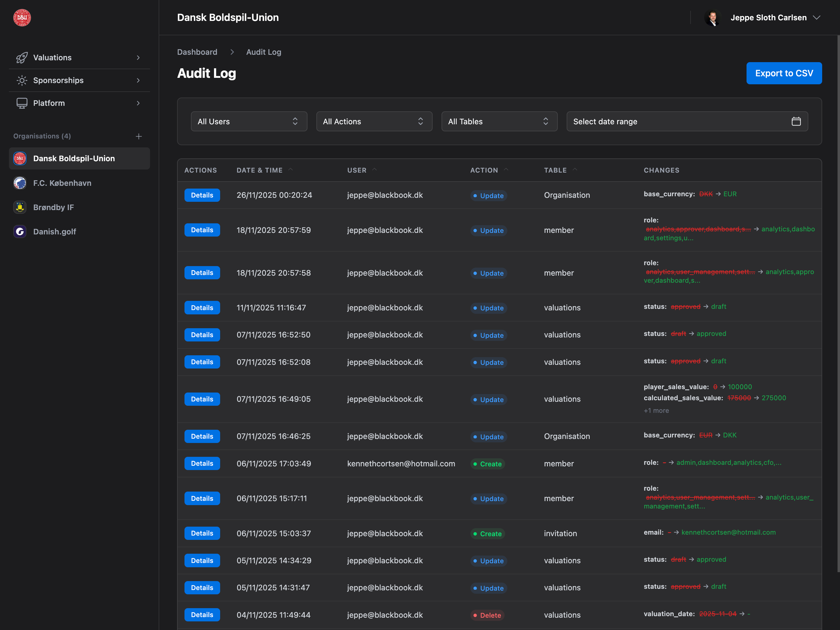Click the Valuations rocket icon
This screenshot has height=630, width=840.
pos(22,58)
